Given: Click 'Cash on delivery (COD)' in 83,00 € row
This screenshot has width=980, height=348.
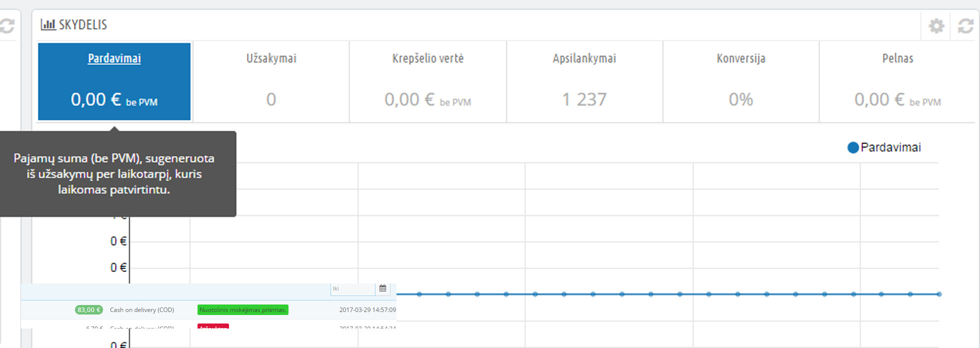Looking at the screenshot, I should (x=142, y=310).
